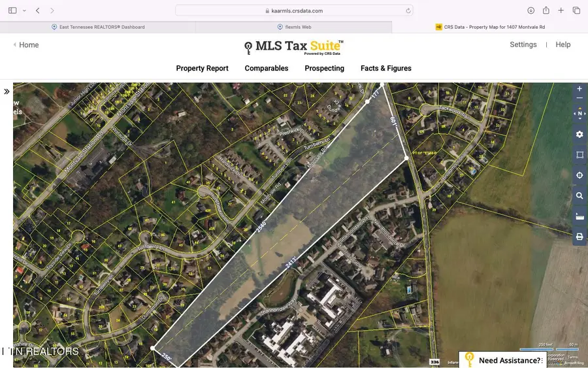Screen dimensions: 588x368
Task: Open the Comparables menu
Action: point(267,68)
